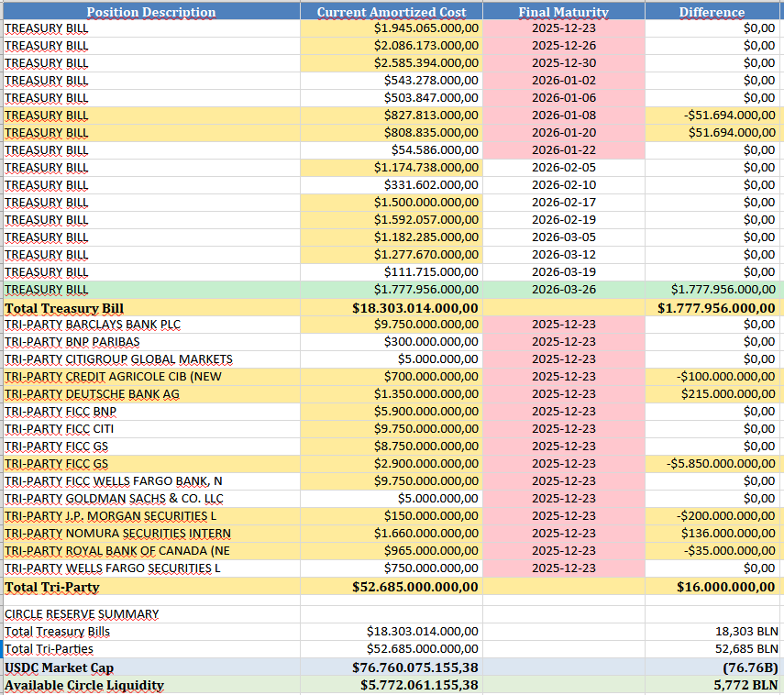This screenshot has height=695, width=784.
Task: Select the 2026-02-05 maturity date
Action: click(x=564, y=168)
